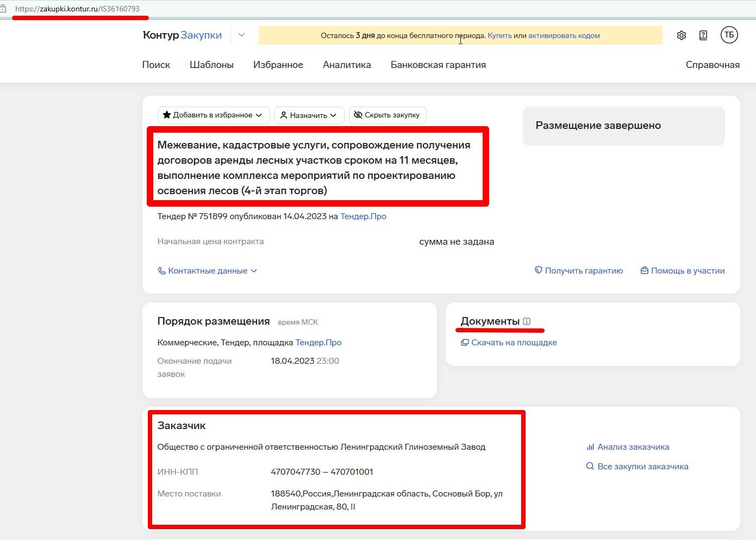Click the info icon beside Документы
Viewport: 756px width, 540px height.
(x=527, y=321)
